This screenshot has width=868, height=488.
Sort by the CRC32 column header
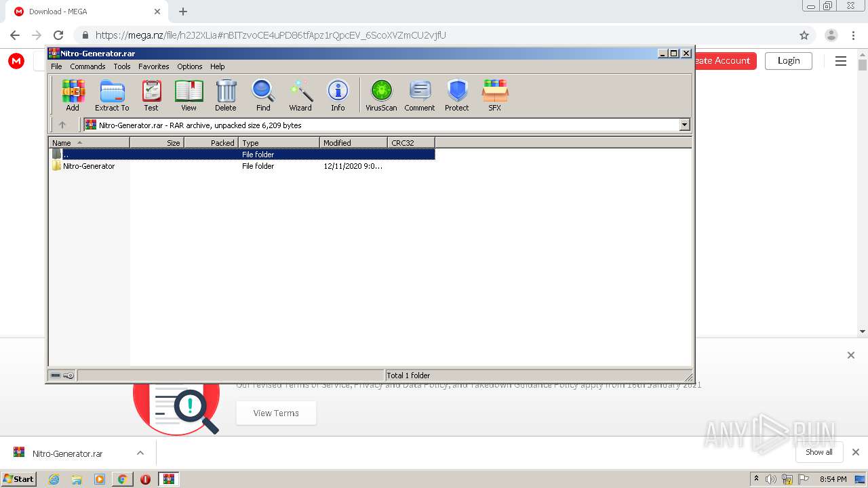pyautogui.click(x=411, y=142)
